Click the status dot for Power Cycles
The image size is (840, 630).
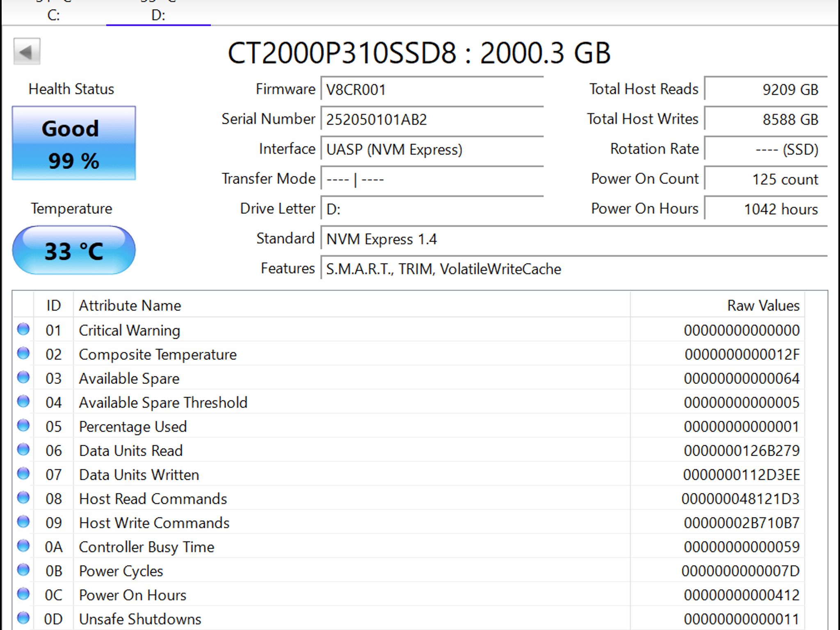tap(23, 570)
